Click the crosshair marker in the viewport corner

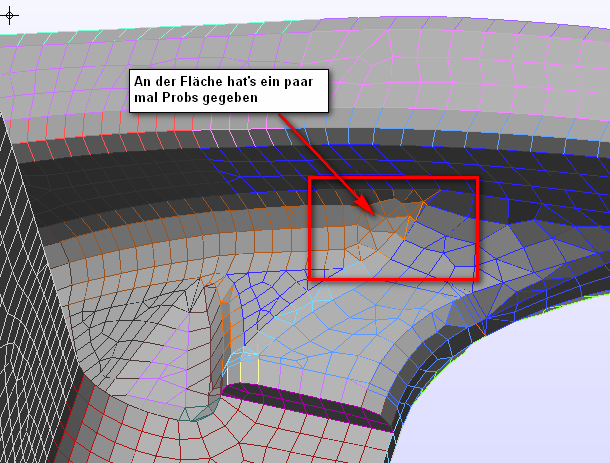click(x=9, y=16)
